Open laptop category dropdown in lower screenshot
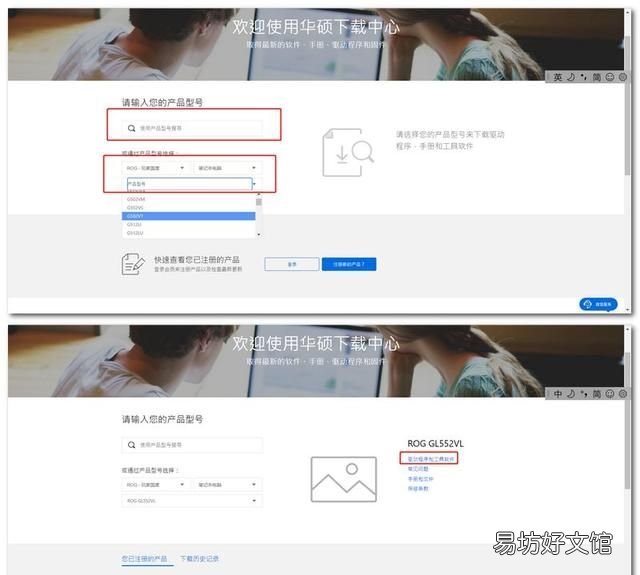640x575 pixels. point(227,484)
